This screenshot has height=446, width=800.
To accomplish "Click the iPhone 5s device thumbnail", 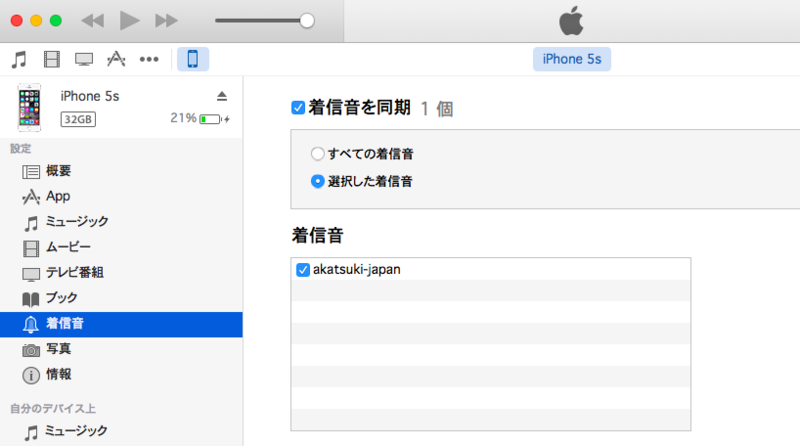I will (x=30, y=108).
